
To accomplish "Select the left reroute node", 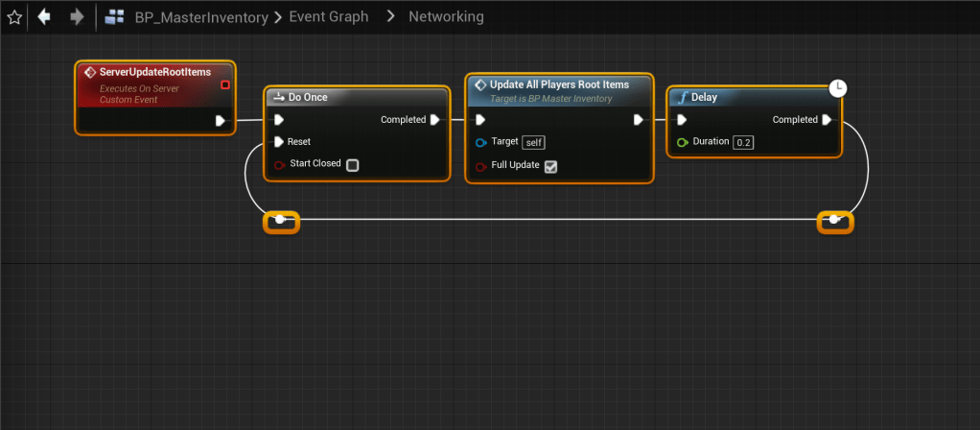I will [x=280, y=221].
